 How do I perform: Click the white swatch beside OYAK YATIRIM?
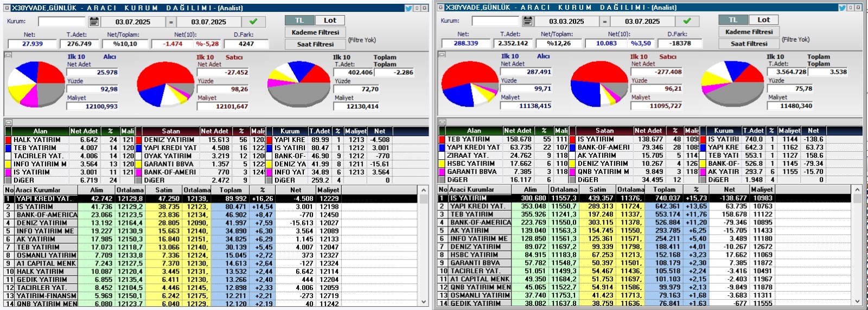pos(138,156)
